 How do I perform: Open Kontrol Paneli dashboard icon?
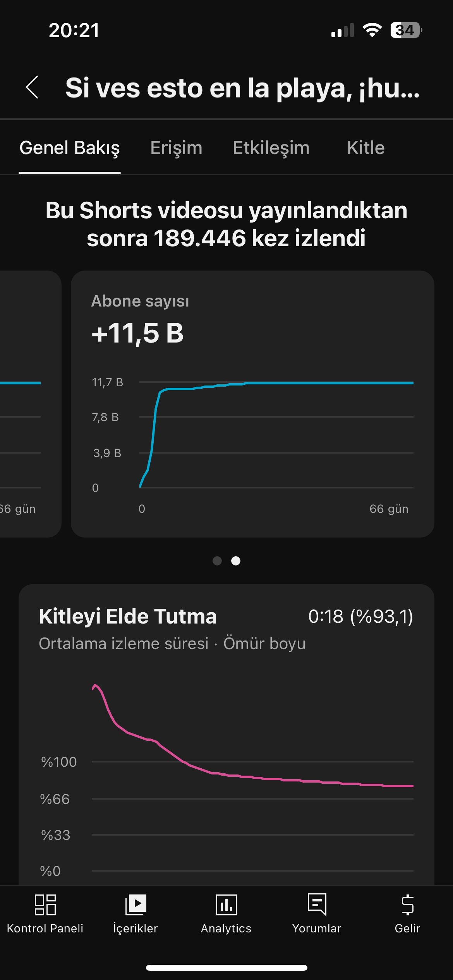(45, 905)
